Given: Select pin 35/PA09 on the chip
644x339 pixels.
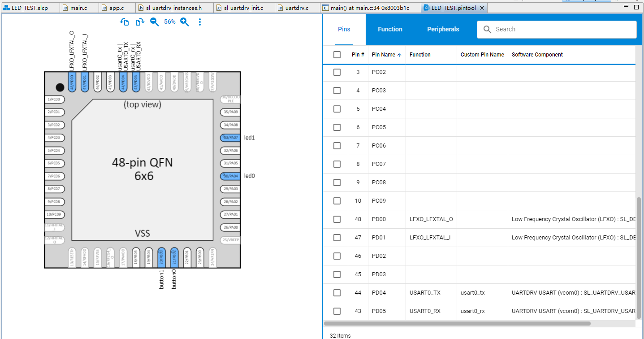Looking at the screenshot, I should pos(230,112).
